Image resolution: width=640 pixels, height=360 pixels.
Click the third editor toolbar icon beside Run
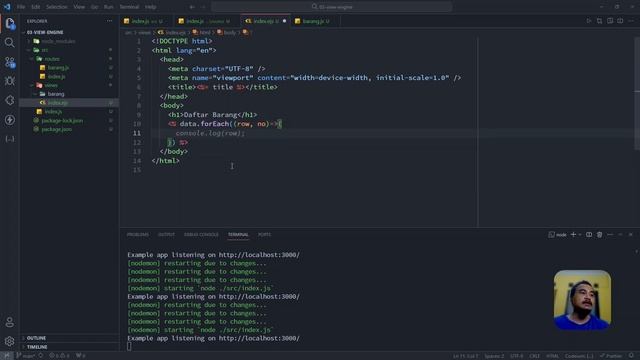pos(610,21)
